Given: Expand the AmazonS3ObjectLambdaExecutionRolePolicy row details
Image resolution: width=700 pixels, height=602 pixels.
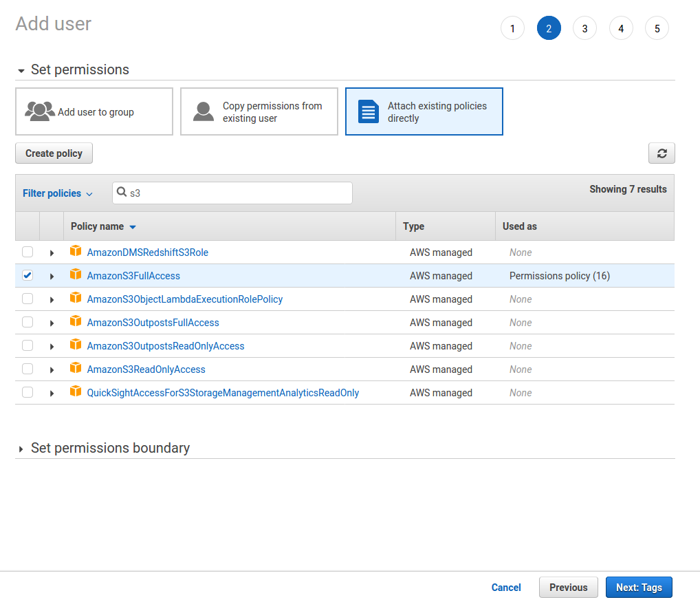Looking at the screenshot, I should 52,300.
